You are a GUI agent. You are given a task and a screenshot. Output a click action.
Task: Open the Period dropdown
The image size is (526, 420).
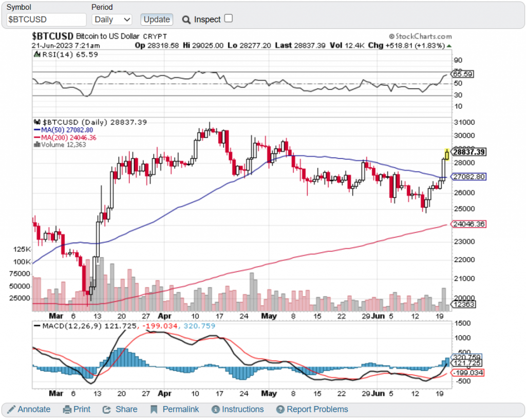point(111,20)
